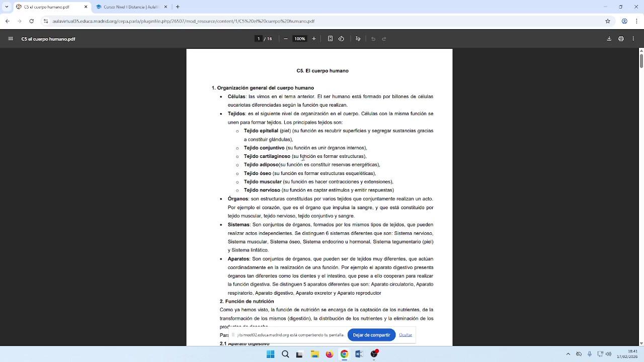This screenshot has width=644, height=362.
Task: Open Windows Search from the taskbar
Action: point(285,354)
